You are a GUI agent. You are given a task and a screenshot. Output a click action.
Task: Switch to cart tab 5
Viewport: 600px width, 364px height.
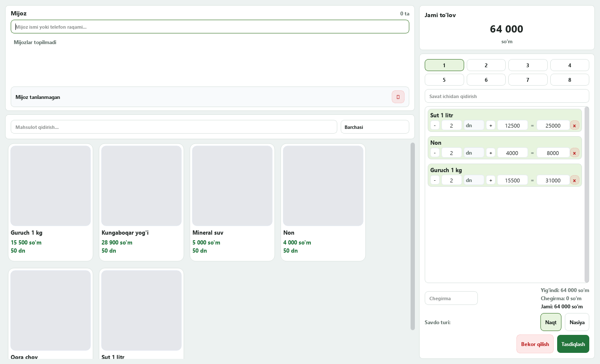[444, 80]
